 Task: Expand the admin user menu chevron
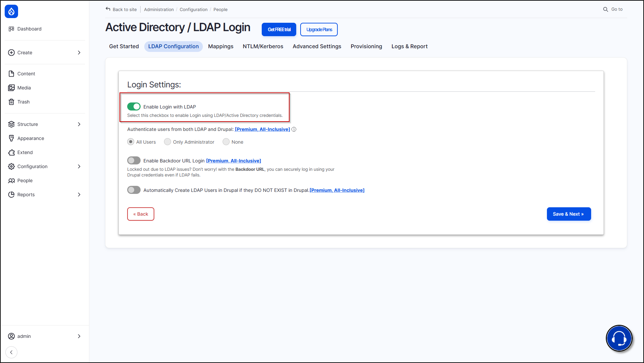pos(79,336)
